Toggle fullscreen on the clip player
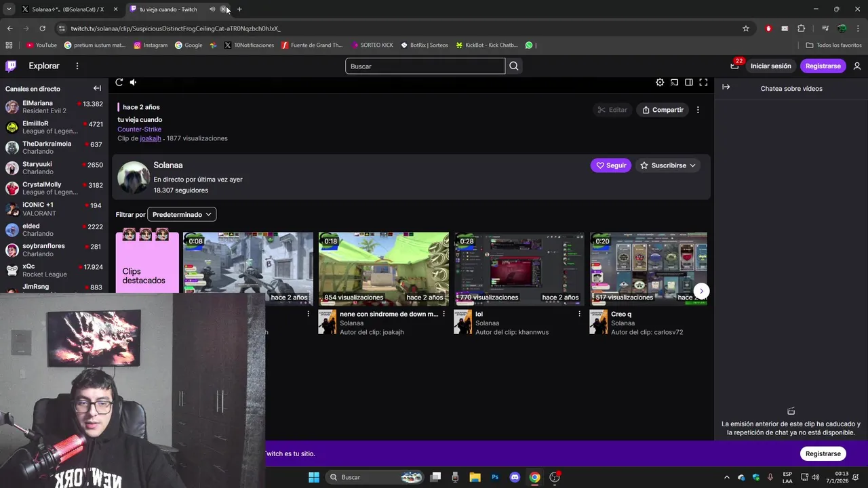 [x=703, y=82]
